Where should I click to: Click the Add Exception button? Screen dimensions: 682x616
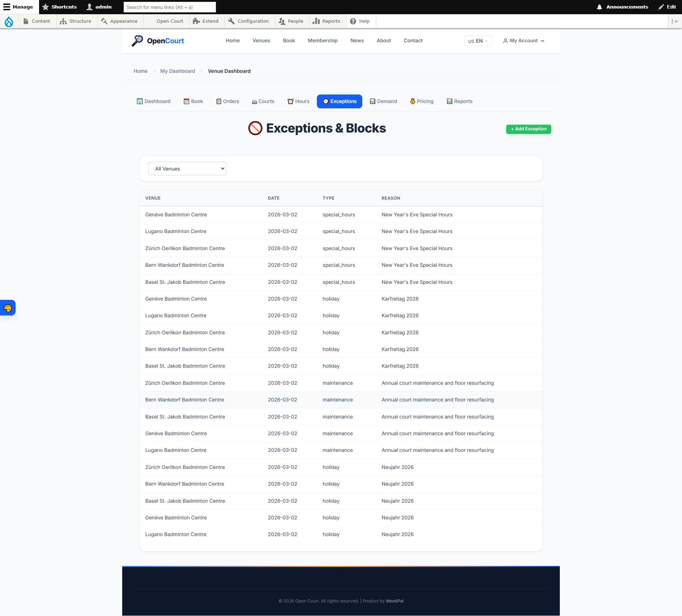(528, 129)
